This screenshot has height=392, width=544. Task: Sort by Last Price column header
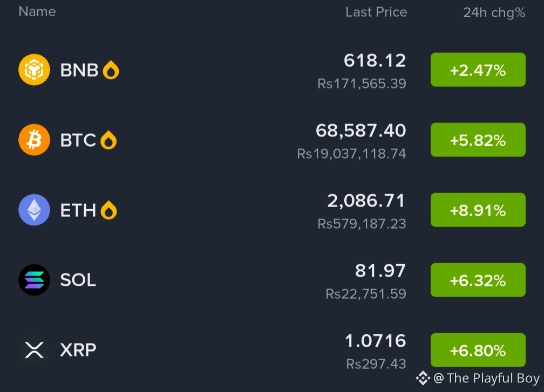click(376, 12)
